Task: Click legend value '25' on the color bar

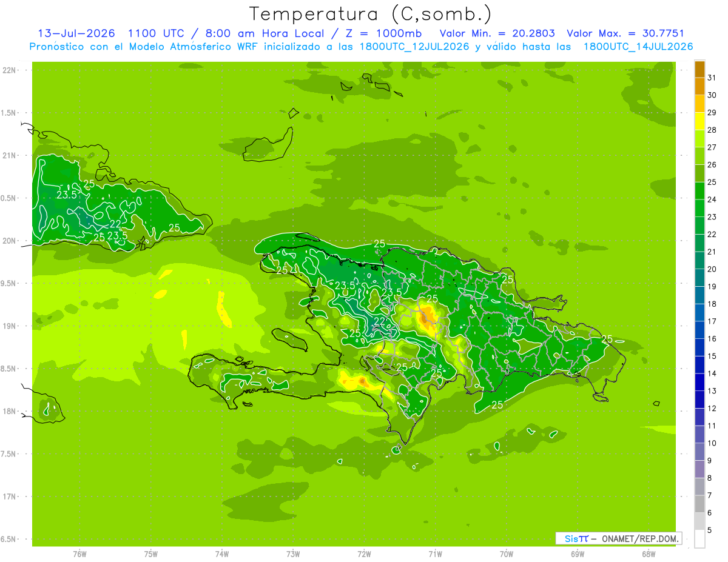Action: click(x=712, y=182)
